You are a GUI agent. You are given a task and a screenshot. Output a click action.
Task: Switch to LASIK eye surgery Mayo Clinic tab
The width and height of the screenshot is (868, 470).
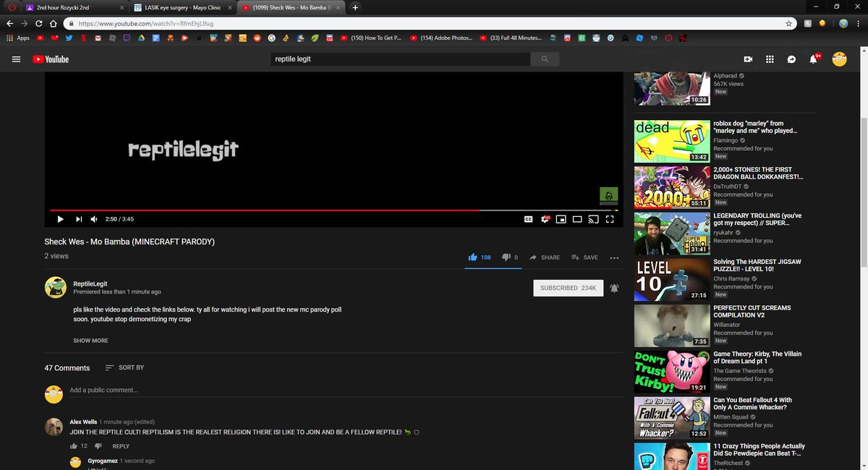coord(182,7)
